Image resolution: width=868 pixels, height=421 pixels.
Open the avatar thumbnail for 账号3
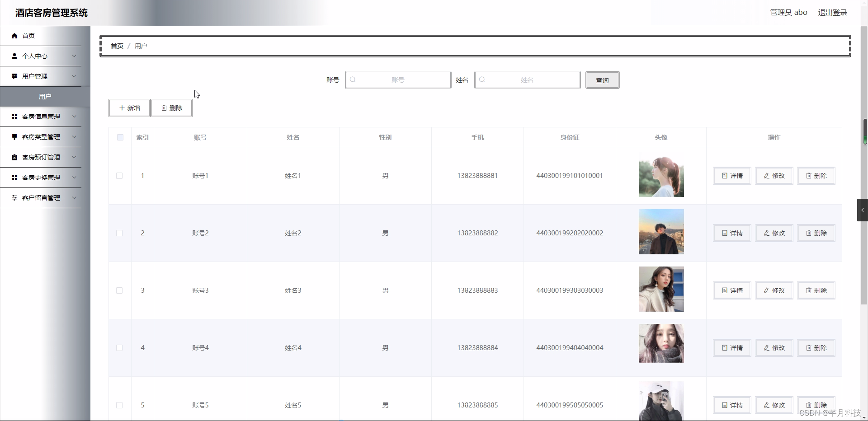click(661, 289)
